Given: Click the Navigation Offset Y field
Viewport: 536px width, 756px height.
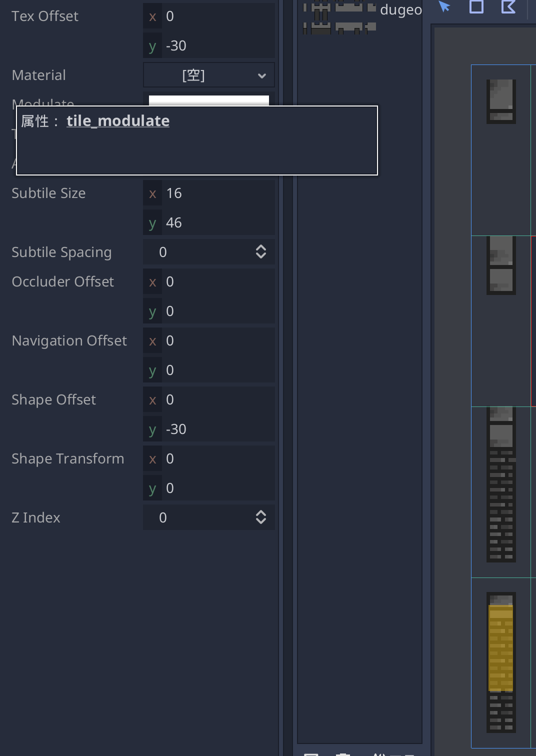Looking at the screenshot, I should (x=215, y=370).
